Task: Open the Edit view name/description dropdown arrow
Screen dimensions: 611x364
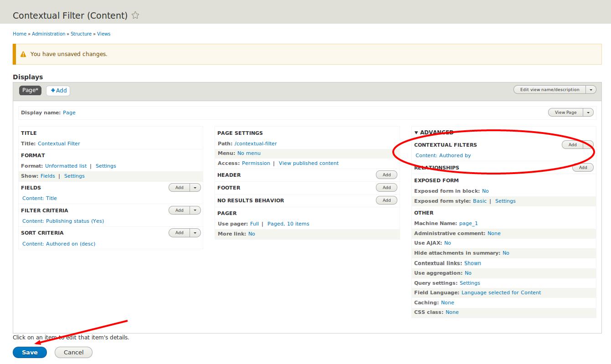Action: point(591,89)
